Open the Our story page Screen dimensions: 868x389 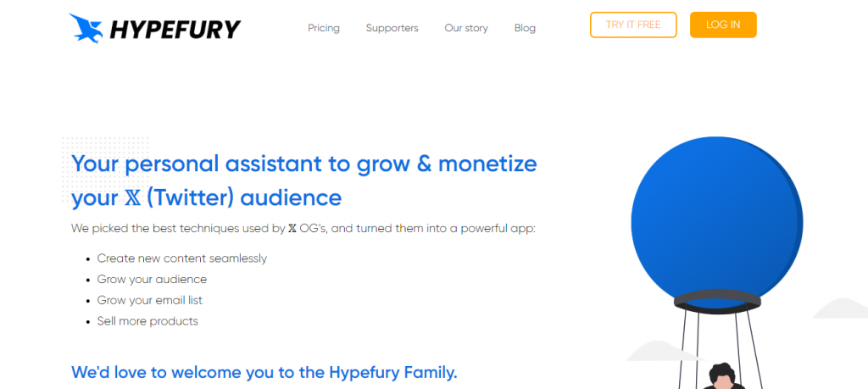click(466, 28)
